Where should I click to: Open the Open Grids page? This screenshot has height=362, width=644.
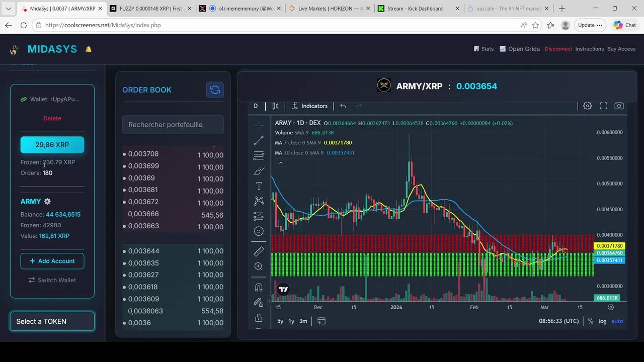click(x=520, y=49)
